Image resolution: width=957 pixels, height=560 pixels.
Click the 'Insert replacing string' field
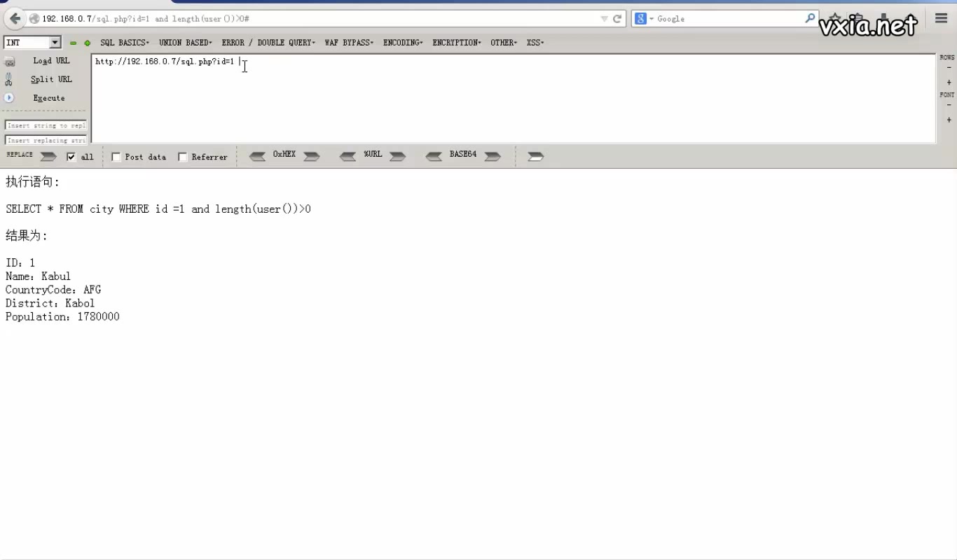point(46,140)
